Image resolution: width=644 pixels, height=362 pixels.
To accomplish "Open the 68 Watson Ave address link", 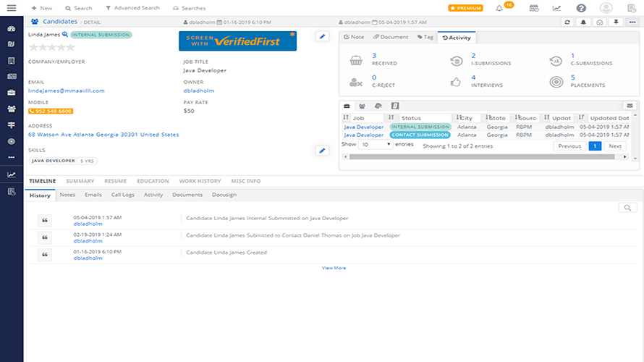I will pos(103,135).
